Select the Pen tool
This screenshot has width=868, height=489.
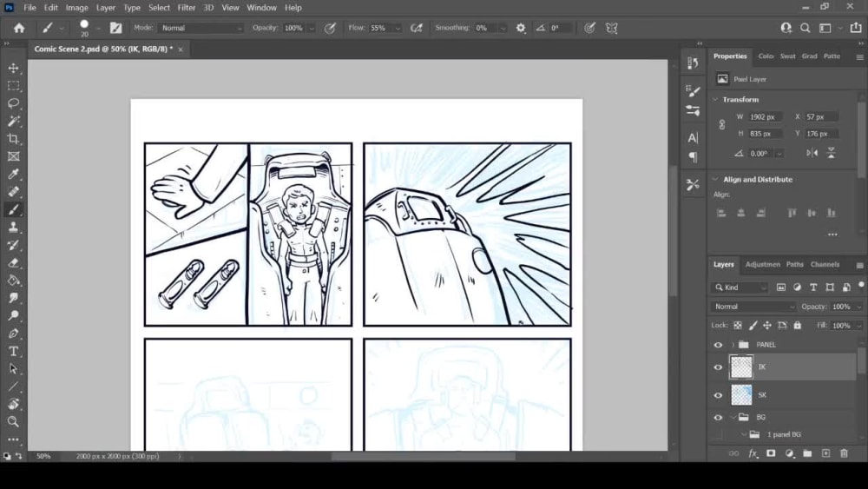click(x=13, y=334)
